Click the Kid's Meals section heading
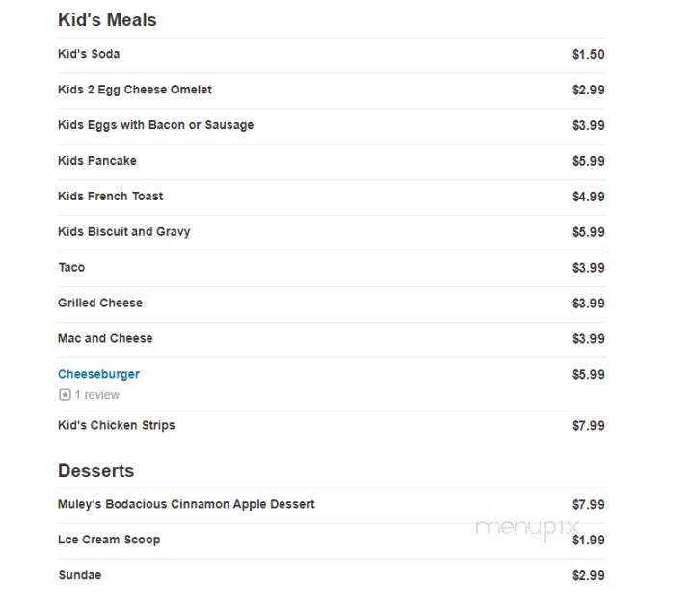The width and height of the screenshot is (700, 607). pyautogui.click(x=107, y=20)
